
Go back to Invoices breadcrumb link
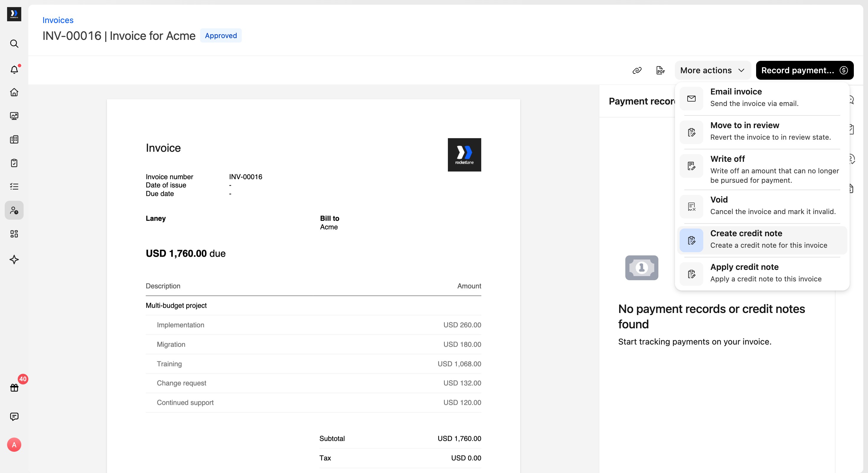click(x=58, y=20)
